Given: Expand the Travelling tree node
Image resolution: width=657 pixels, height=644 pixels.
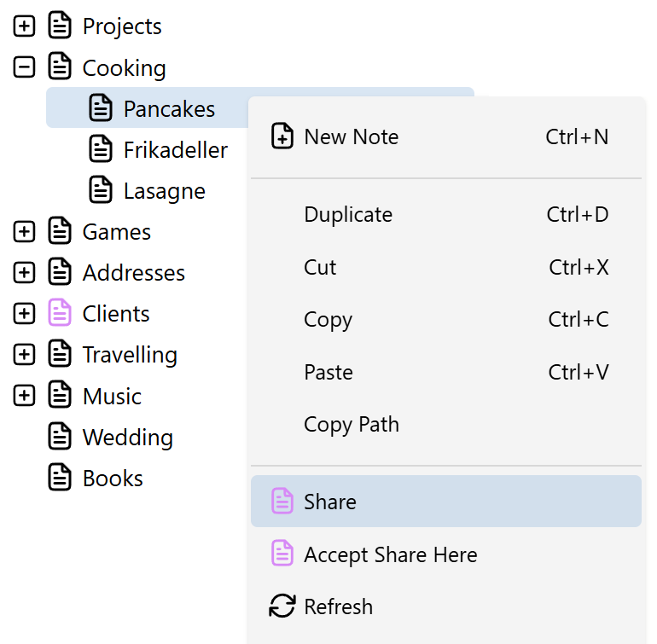Looking at the screenshot, I should tap(24, 355).
